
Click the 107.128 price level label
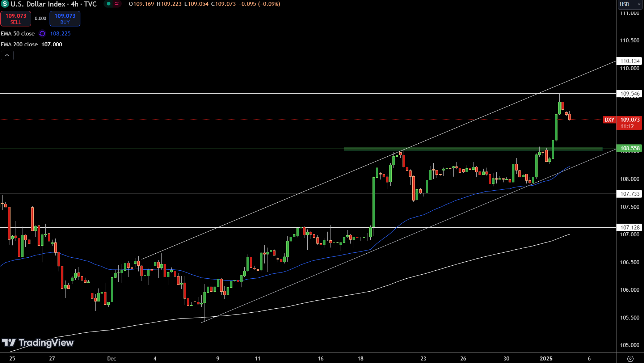click(630, 228)
